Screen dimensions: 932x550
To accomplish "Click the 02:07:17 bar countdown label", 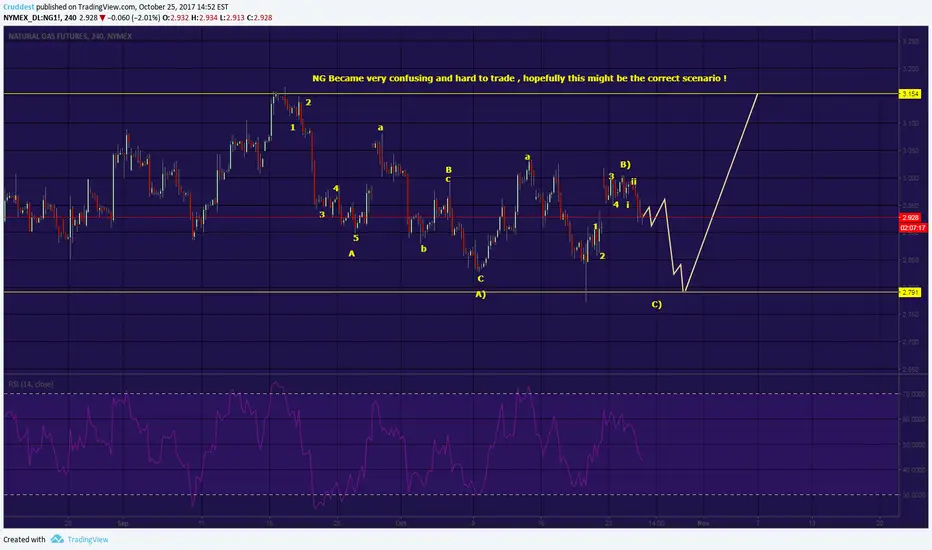I will pyautogui.click(x=912, y=228).
